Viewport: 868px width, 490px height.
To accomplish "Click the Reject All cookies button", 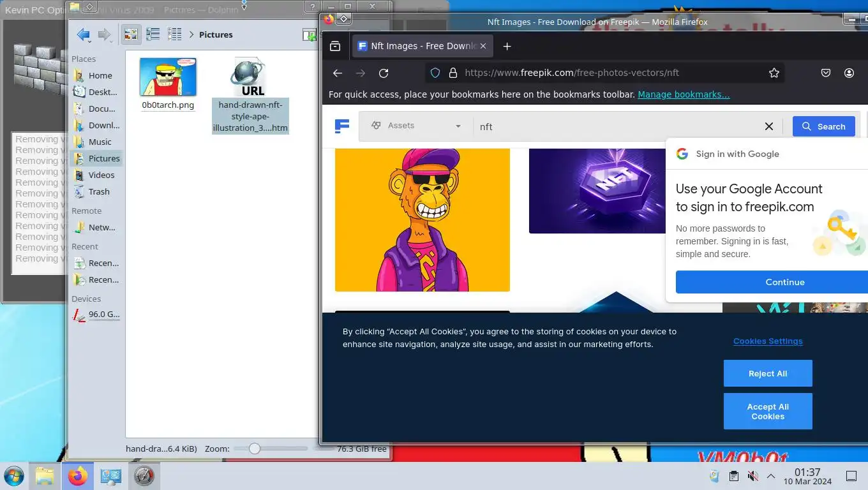I will tap(768, 373).
